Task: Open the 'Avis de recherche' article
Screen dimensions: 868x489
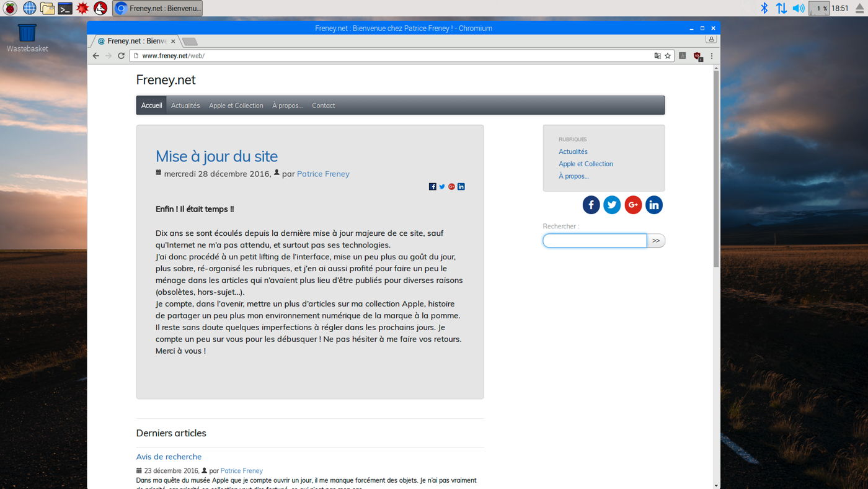Action: coord(169,457)
